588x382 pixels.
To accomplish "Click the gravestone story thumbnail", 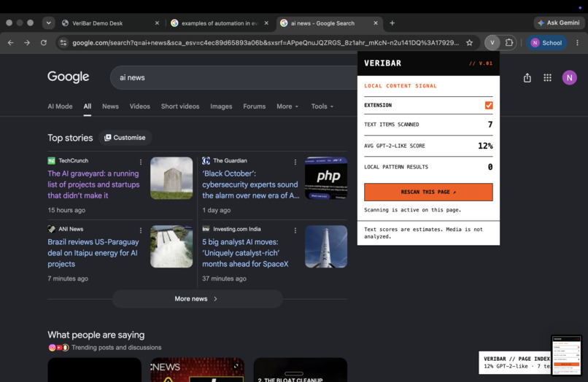I will 171,178.
